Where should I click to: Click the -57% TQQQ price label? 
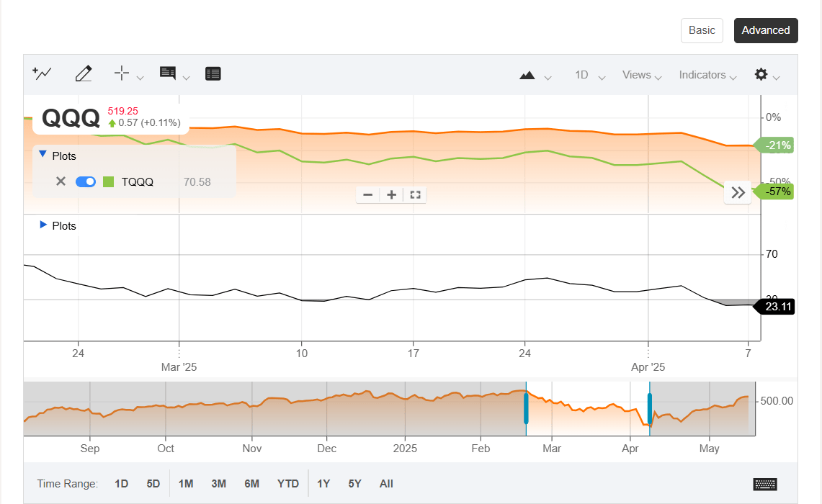pyautogui.click(x=774, y=192)
